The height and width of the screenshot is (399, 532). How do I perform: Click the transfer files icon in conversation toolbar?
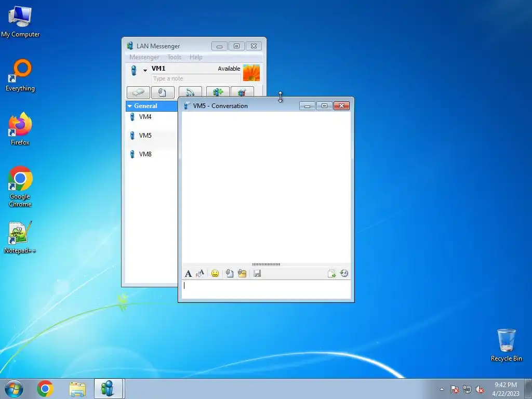(x=331, y=273)
